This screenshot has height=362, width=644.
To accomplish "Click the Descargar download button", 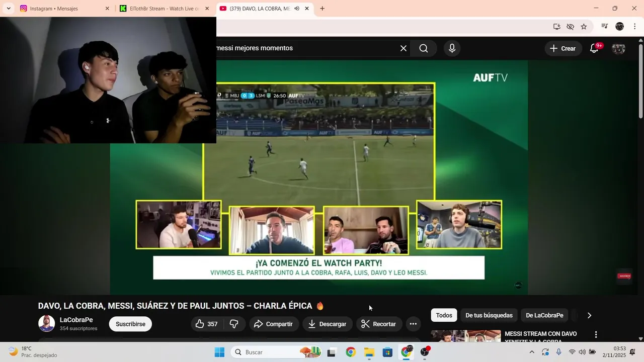I will [328, 324].
